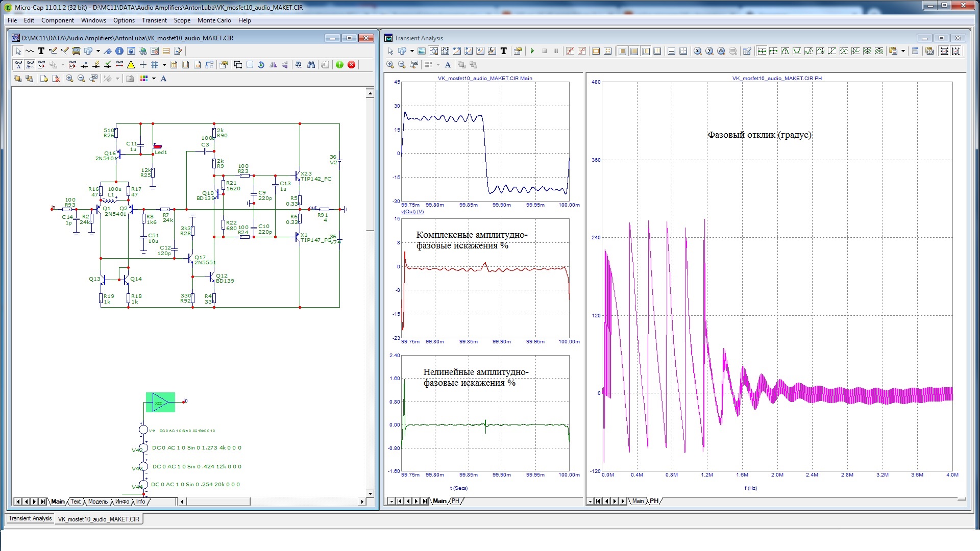
Task: Zoom in on the schematic with the magnifier
Action: coord(69,79)
